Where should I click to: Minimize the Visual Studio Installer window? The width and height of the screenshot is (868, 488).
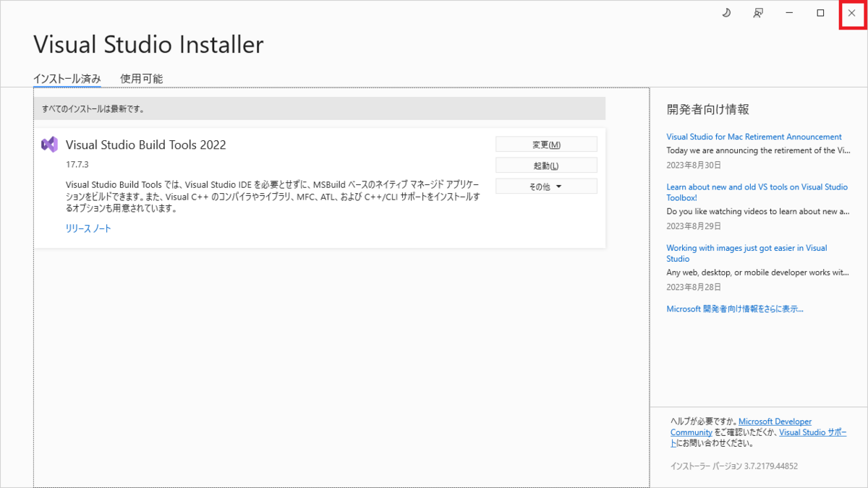pyautogui.click(x=789, y=13)
